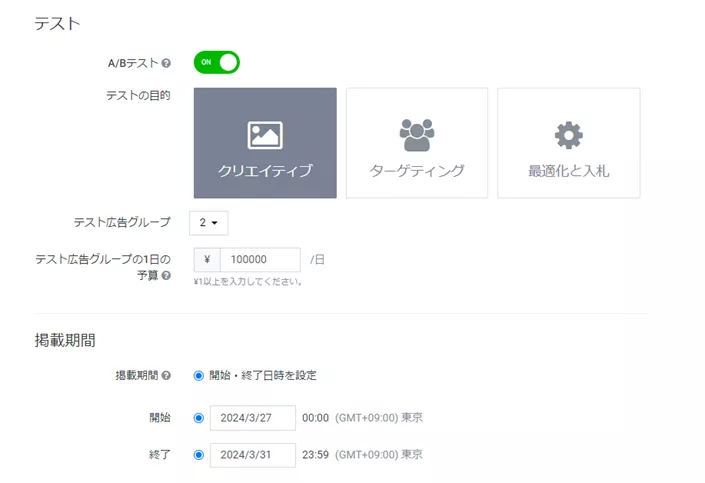
Task: Choose ターゲティング as the test purpose
Action: [417, 143]
